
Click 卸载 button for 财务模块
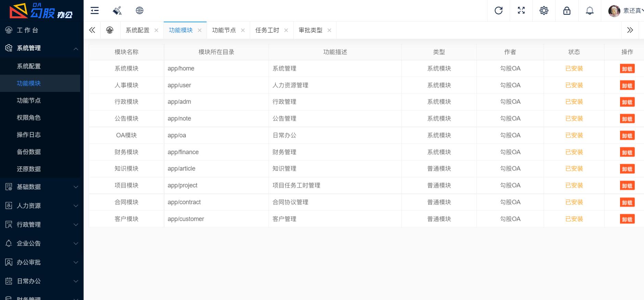click(627, 152)
